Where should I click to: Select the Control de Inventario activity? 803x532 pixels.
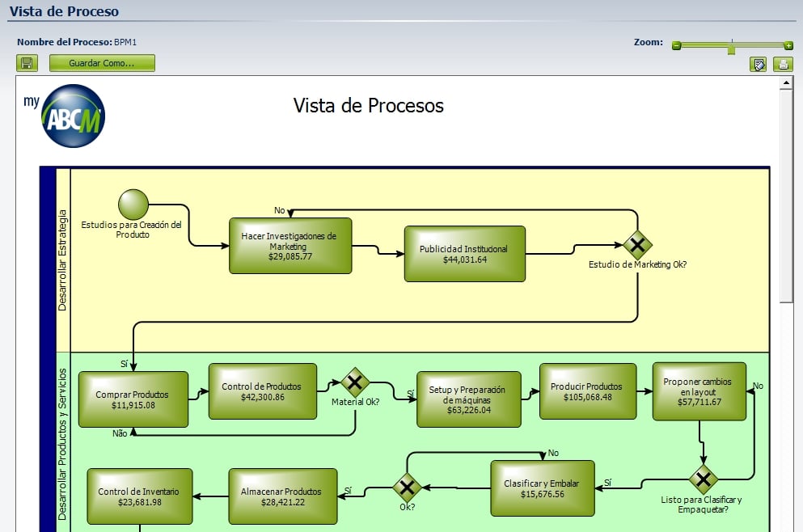[x=140, y=496]
